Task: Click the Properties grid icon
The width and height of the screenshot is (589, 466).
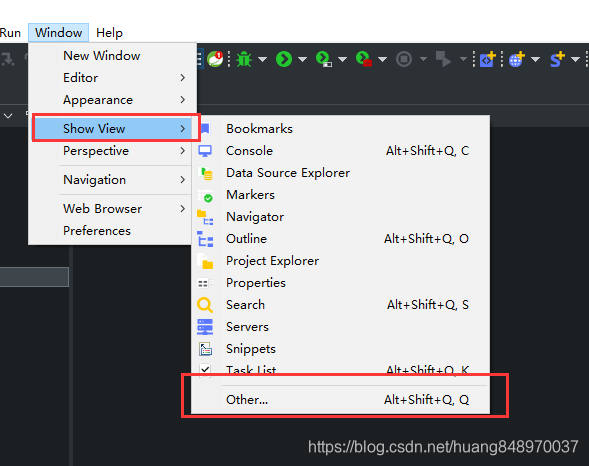Action: tap(205, 283)
